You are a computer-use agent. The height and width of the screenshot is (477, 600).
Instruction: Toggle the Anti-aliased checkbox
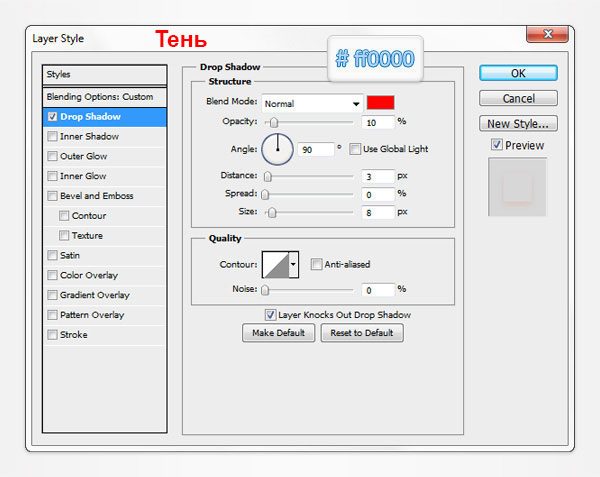316,264
